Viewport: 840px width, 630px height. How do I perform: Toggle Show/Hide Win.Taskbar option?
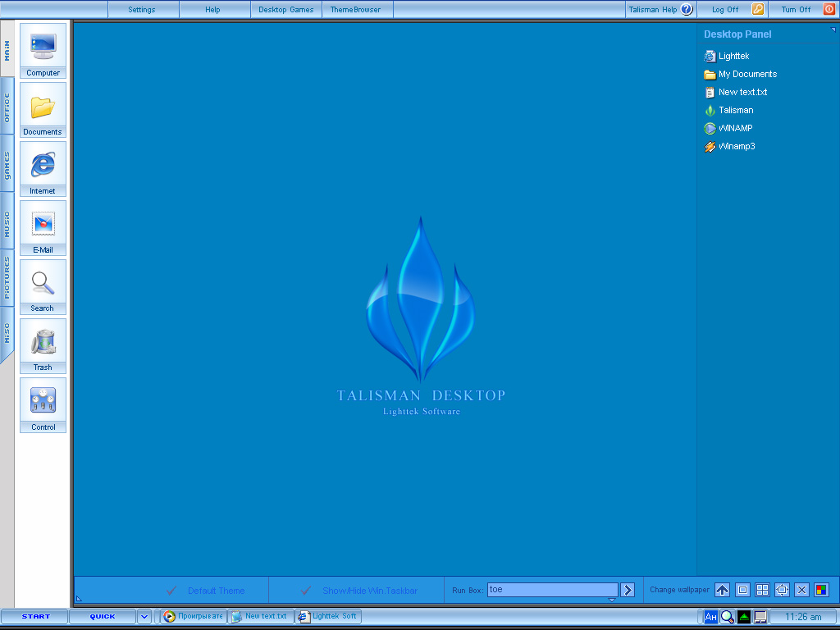point(359,591)
